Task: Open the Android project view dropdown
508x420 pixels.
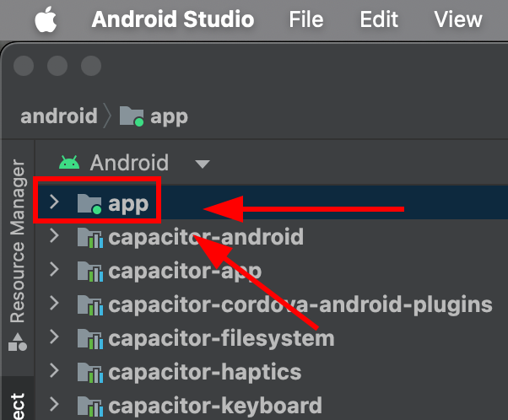Action: coord(202,164)
